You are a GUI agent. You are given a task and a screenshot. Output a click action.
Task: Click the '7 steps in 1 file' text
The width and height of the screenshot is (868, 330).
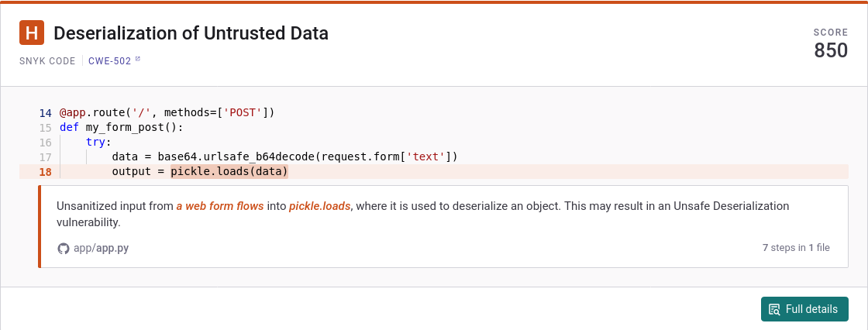(796, 248)
